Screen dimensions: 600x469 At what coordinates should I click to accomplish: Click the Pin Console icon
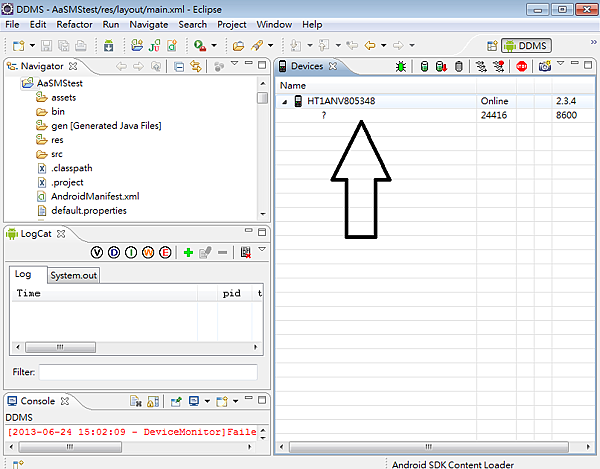pos(176,401)
